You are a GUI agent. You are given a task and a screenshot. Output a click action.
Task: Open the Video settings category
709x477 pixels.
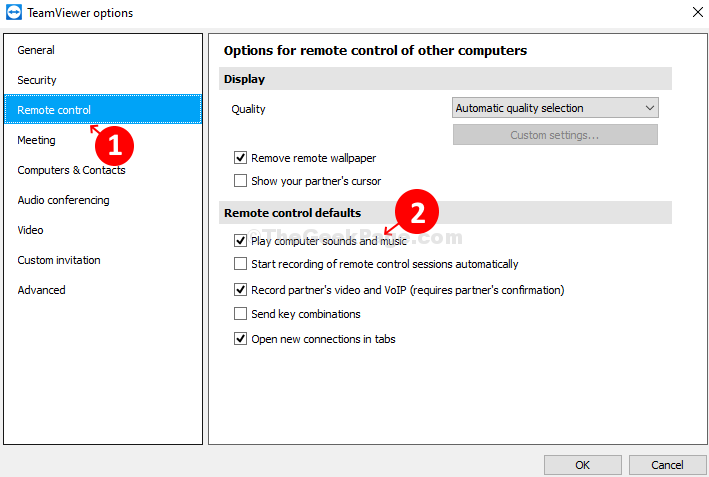[x=103, y=230]
